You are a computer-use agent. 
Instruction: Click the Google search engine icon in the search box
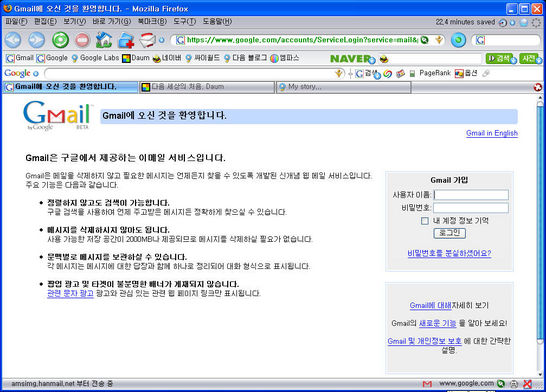pos(480,40)
